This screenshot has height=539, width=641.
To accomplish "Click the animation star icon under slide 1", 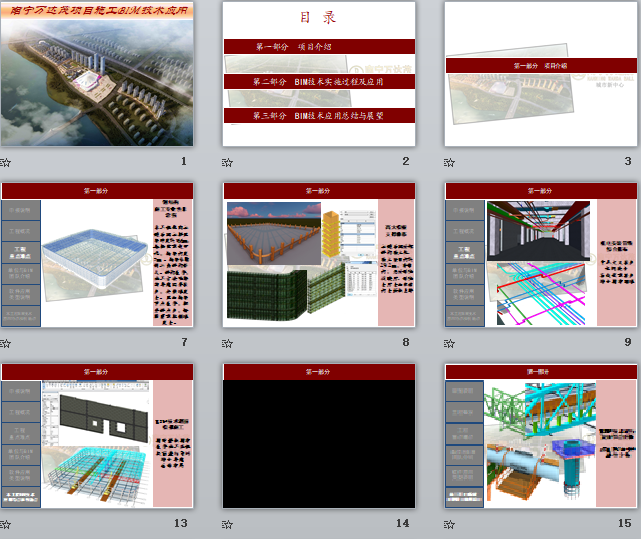I will click(5, 162).
